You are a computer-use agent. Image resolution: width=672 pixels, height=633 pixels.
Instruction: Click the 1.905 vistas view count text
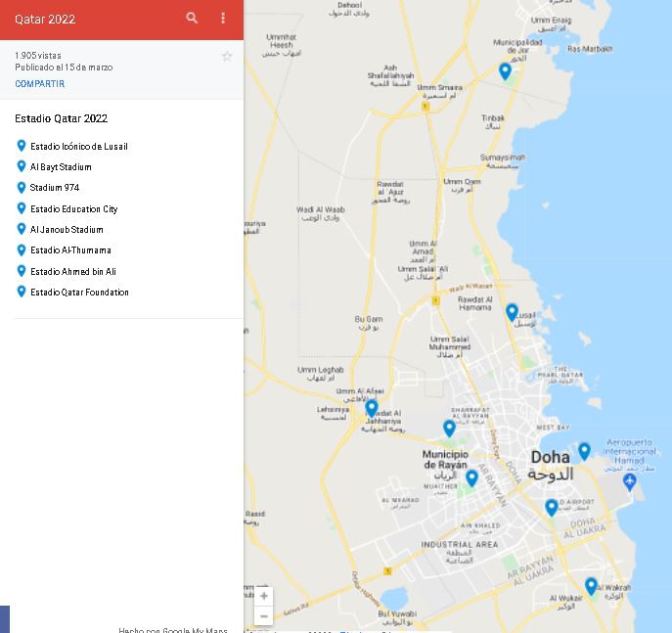tap(38, 56)
